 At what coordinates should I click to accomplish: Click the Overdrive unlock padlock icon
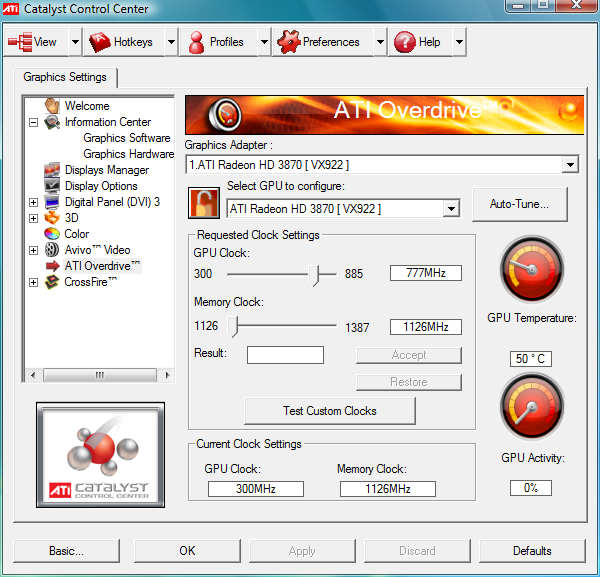pos(204,203)
